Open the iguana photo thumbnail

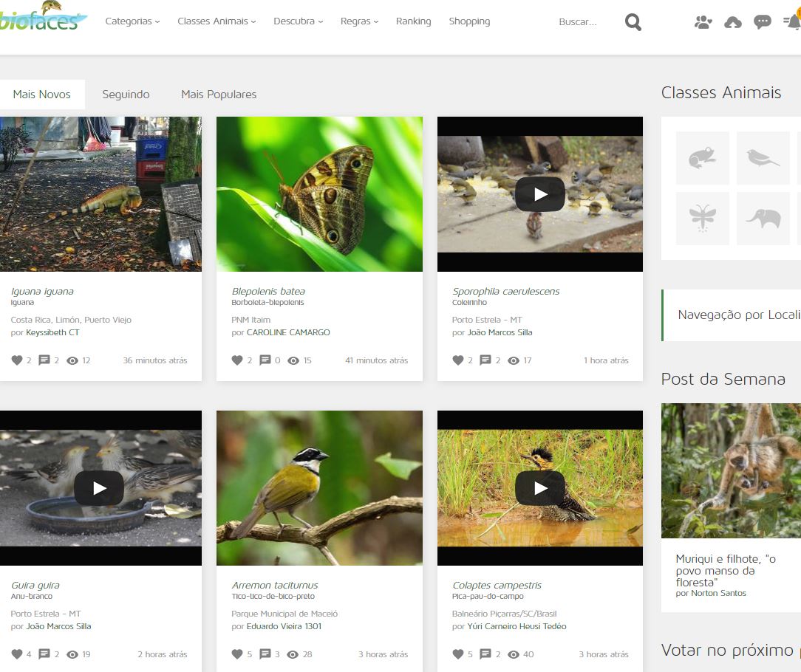click(x=100, y=194)
